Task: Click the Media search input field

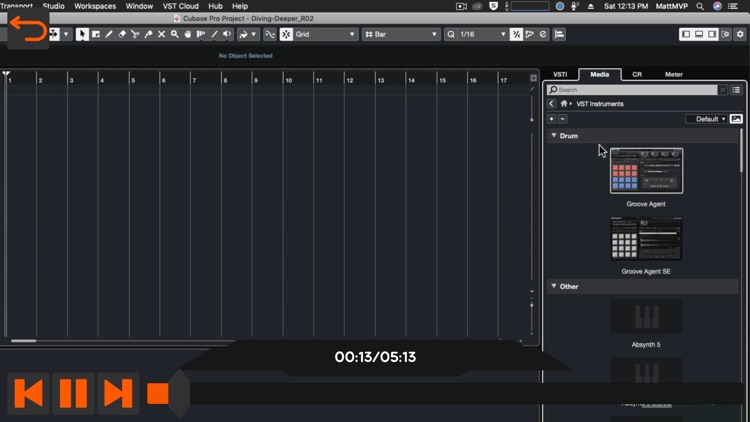Action: tap(632, 90)
